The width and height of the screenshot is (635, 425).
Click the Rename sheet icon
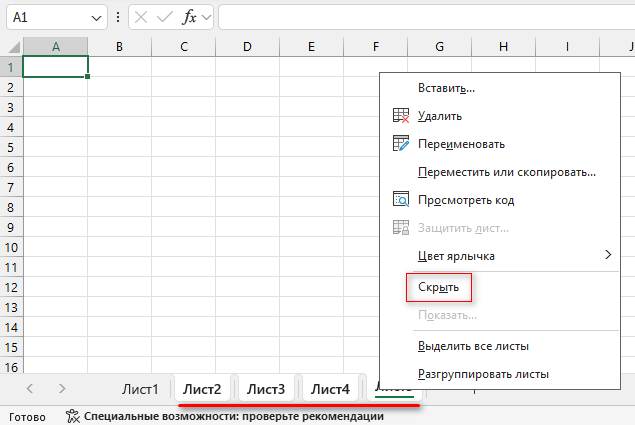click(x=401, y=144)
